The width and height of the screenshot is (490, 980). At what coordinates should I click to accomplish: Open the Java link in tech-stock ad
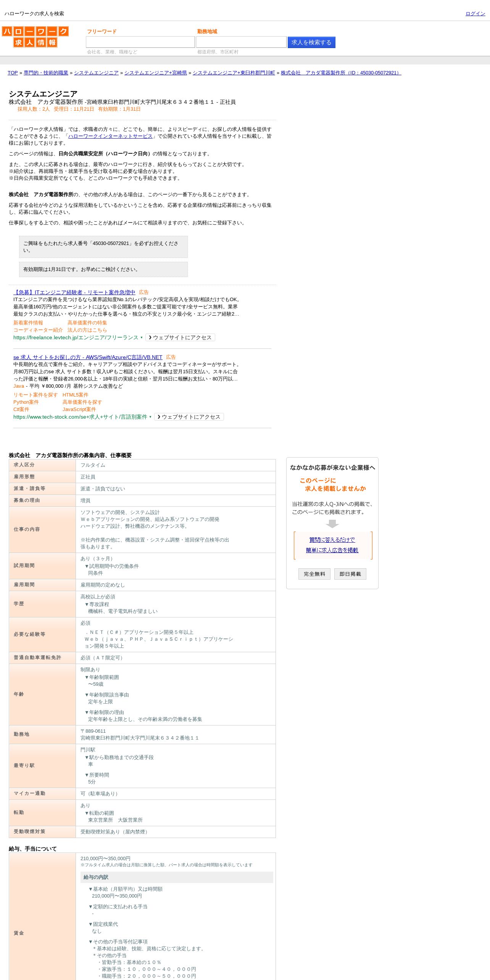[x=19, y=386]
